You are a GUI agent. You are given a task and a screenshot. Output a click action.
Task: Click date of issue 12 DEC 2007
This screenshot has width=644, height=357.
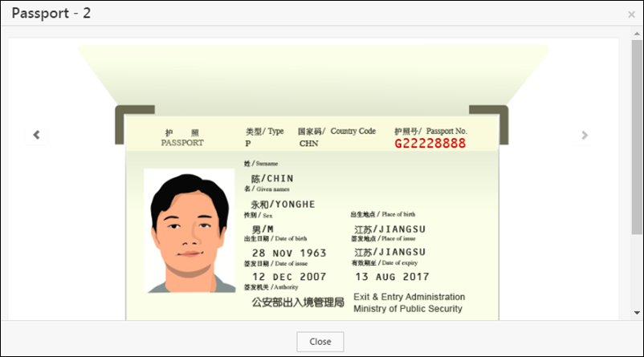[289, 277]
